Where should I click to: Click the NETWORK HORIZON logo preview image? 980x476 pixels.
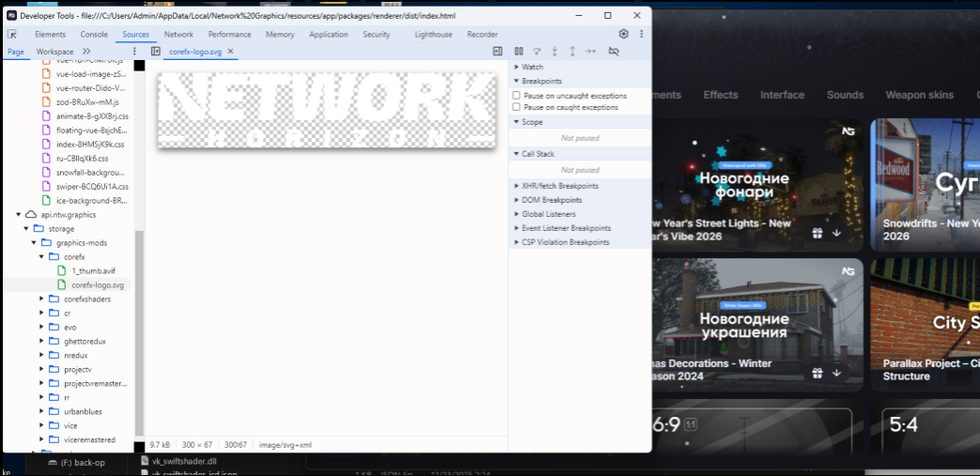coord(327,111)
